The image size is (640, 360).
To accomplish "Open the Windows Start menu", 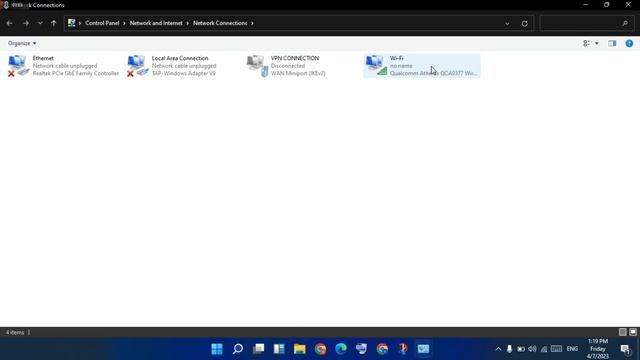I will 217,349.
